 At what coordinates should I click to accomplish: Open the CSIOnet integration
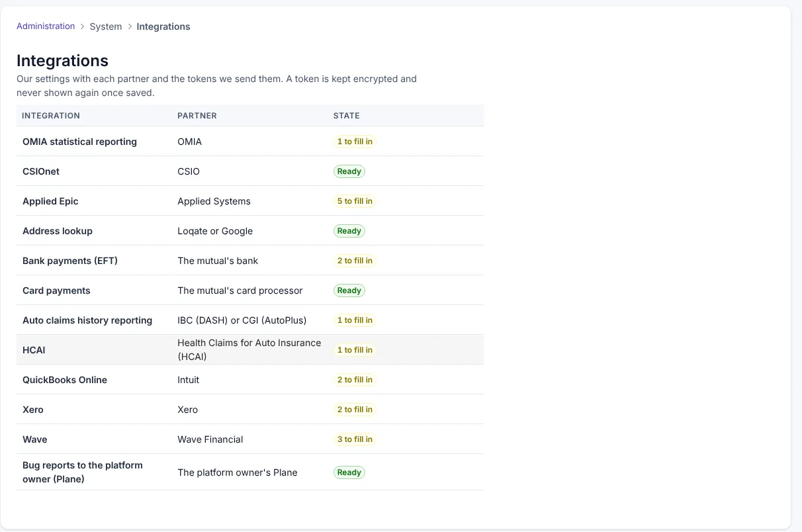[x=41, y=171]
